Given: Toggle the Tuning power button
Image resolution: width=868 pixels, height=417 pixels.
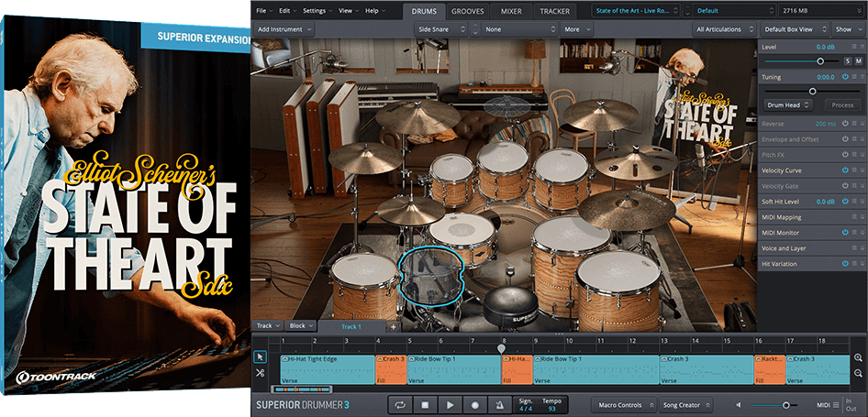Looking at the screenshot, I should point(845,77).
